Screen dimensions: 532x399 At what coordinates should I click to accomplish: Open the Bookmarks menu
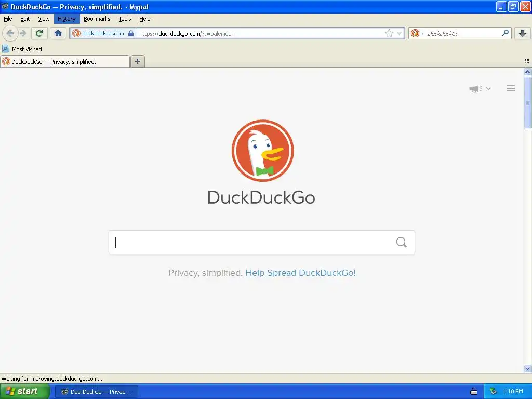[97, 19]
